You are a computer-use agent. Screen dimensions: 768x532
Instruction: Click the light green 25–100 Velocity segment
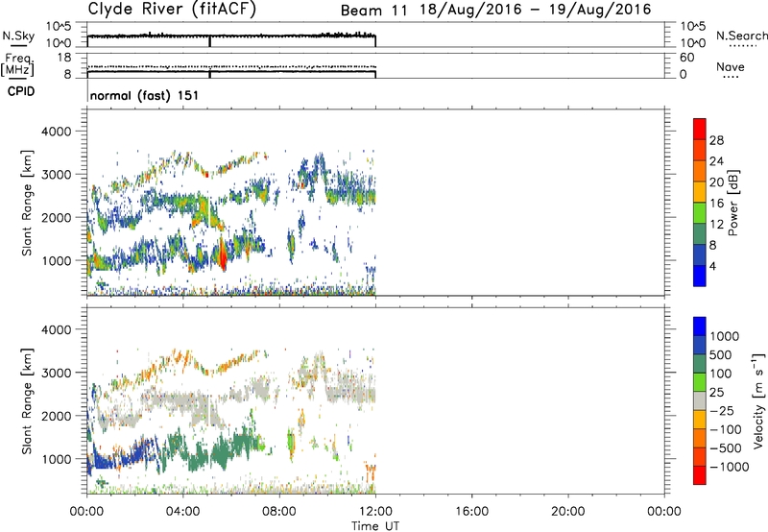tap(700, 382)
